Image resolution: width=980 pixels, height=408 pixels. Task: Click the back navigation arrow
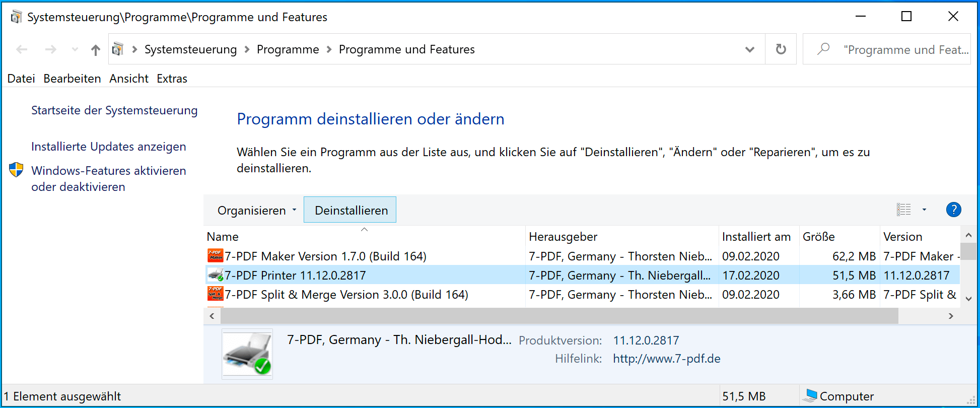(22, 49)
